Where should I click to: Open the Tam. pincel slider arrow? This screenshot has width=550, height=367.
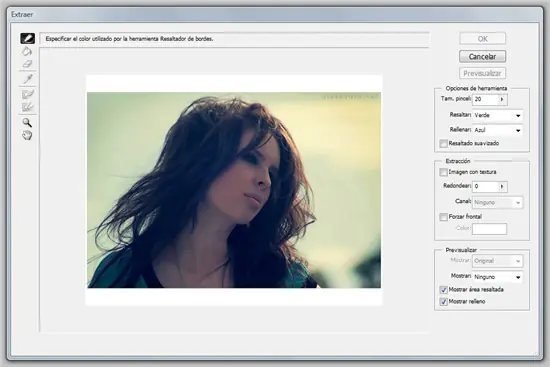(x=502, y=100)
